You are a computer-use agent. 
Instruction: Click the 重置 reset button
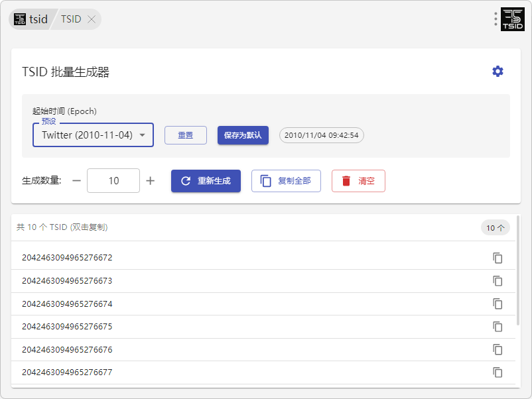coord(186,135)
